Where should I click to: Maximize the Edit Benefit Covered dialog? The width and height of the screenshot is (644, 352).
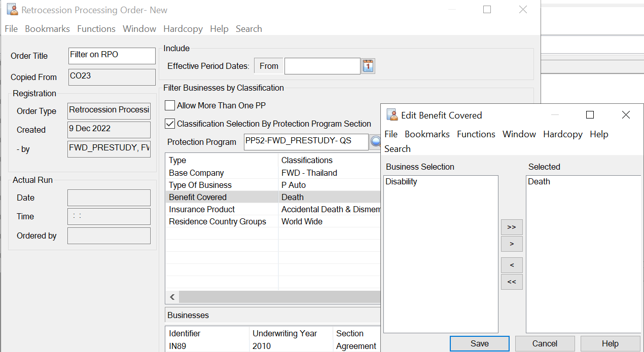(590, 115)
